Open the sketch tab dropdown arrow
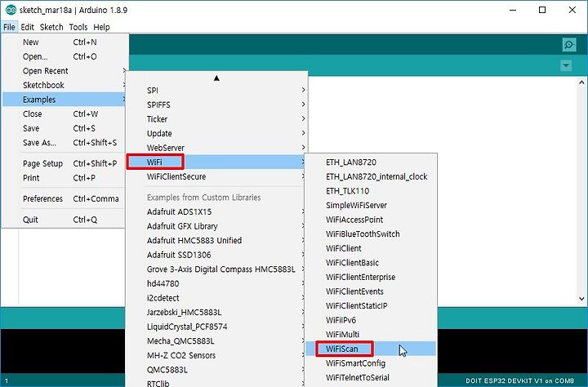This screenshot has width=588, height=387. [x=566, y=65]
